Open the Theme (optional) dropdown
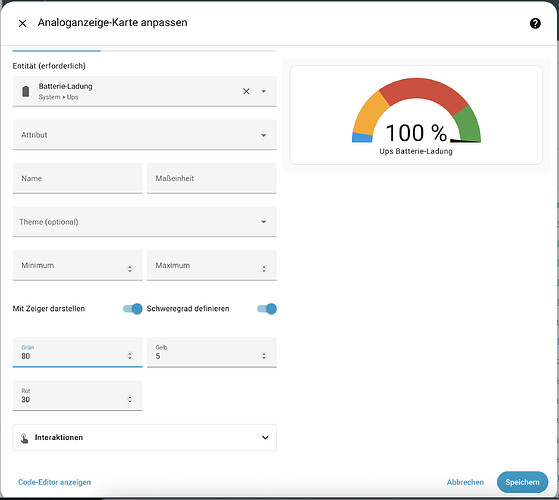Viewport: 559px width, 500px height. [145, 222]
